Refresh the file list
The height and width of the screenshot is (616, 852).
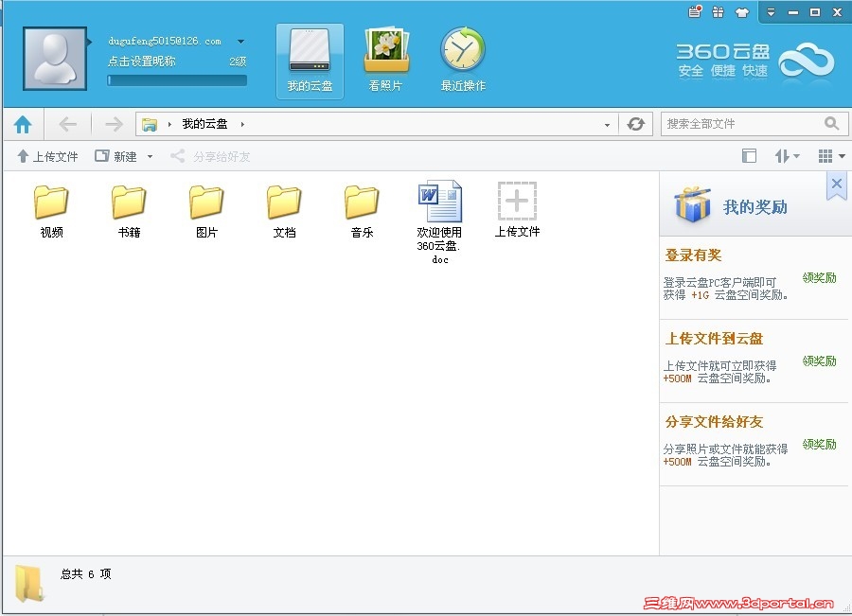click(636, 124)
